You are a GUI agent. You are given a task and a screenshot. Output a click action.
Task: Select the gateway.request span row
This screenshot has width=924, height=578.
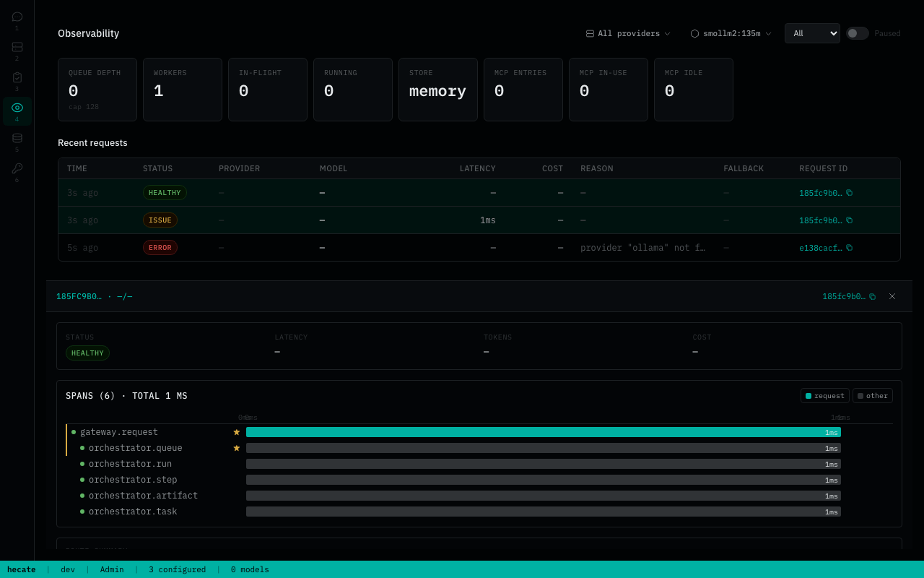[x=479, y=432]
